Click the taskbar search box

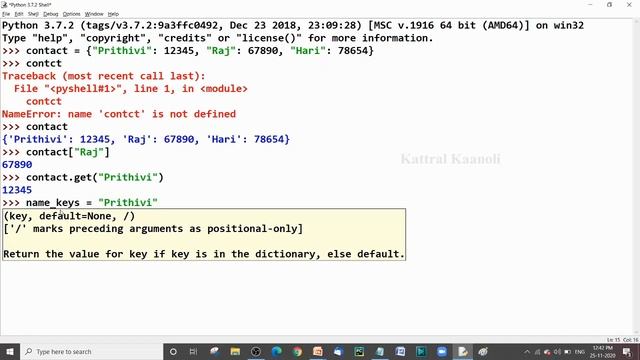click(x=91, y=351)
